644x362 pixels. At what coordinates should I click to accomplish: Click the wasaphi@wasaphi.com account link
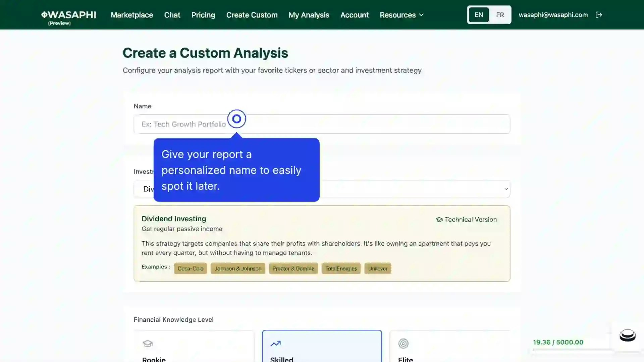click(x=553, y=15)
